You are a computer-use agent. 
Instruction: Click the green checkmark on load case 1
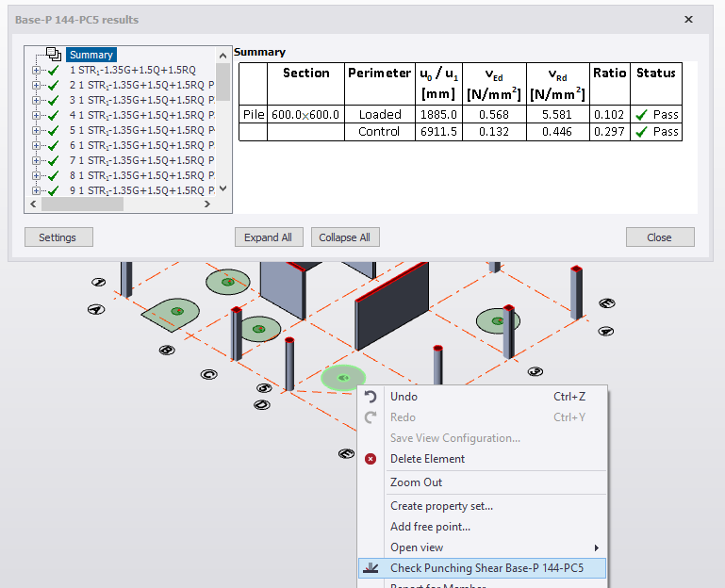tap(54, 70)
